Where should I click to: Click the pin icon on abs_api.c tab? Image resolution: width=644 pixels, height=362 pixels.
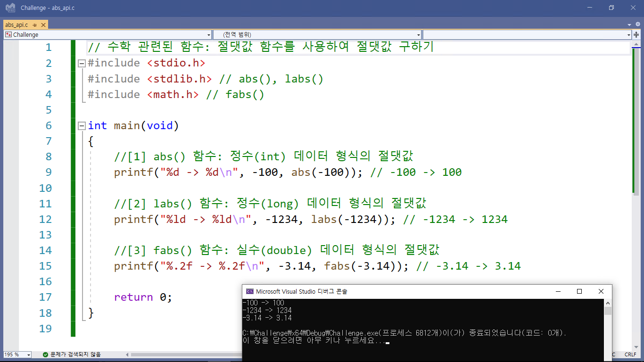pos(34,25)
